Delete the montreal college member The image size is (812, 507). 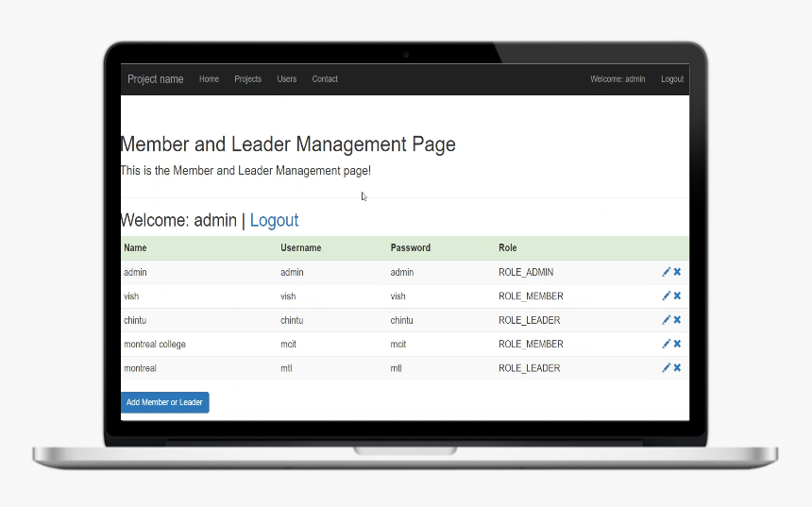pos(677,344)
